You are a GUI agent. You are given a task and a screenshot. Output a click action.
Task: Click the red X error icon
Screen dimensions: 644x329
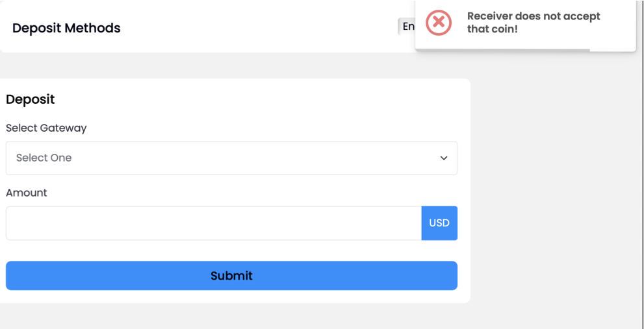(x=438, y=22)
